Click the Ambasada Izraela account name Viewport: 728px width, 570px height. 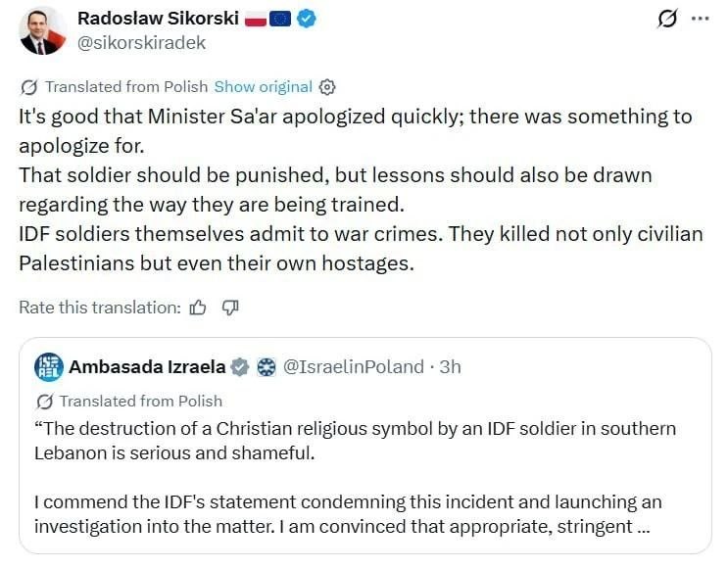point(146,367)
